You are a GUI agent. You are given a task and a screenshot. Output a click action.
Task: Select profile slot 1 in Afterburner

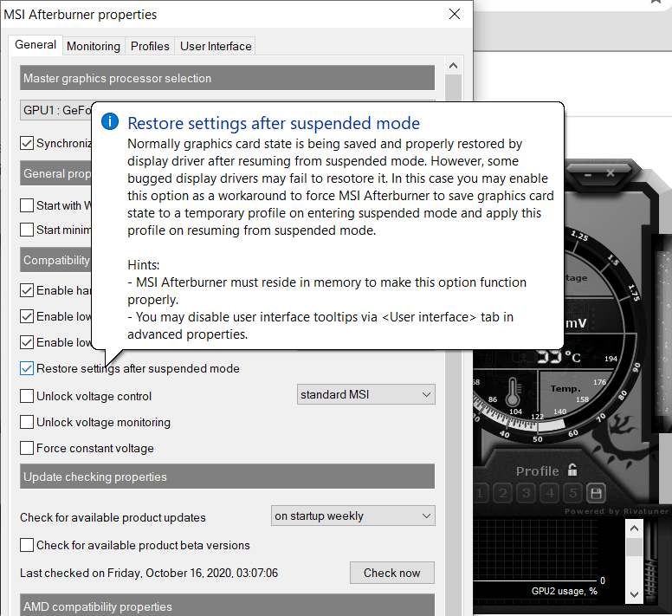point(480,493)
